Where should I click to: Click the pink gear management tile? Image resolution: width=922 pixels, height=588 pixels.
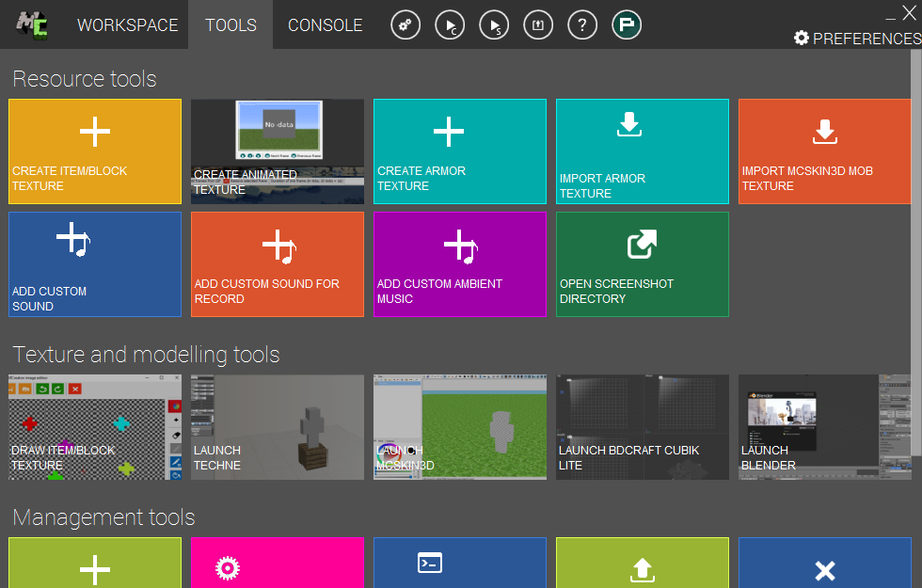[x=278, y=564]
